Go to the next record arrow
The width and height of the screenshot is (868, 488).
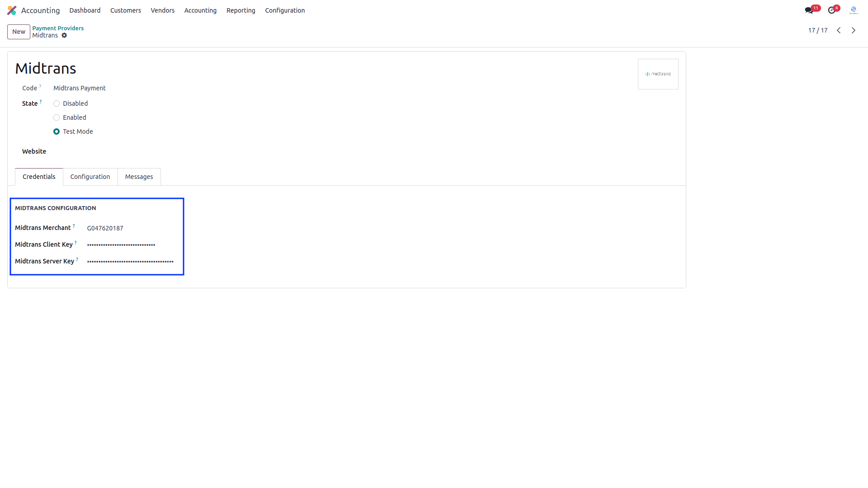point(854,30)
